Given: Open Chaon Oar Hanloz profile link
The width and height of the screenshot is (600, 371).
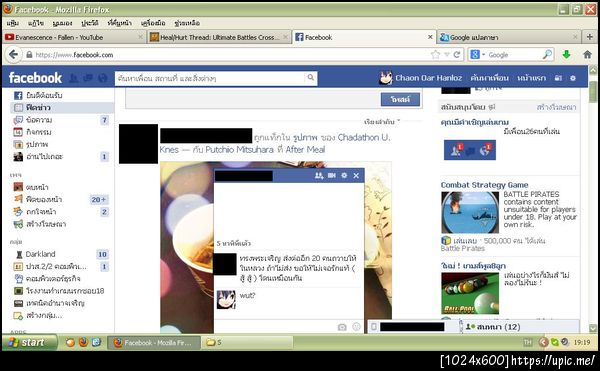Looking at the screenshot, I should [428, 78].
